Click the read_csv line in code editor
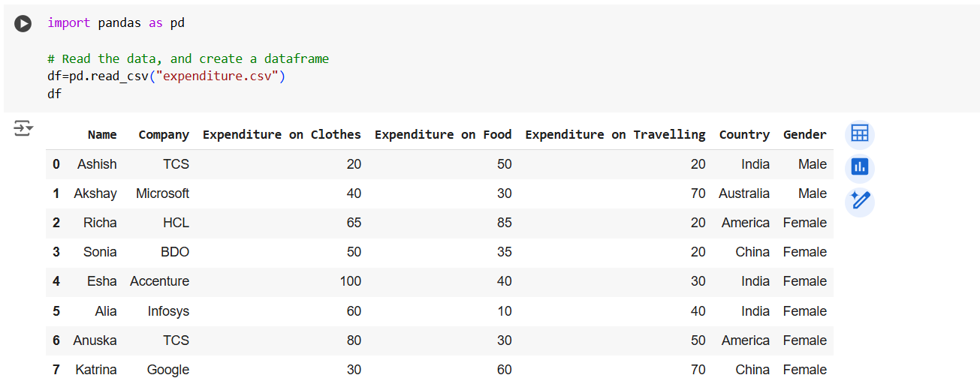Viewport: 980px width, 387px height. point(167,76)
